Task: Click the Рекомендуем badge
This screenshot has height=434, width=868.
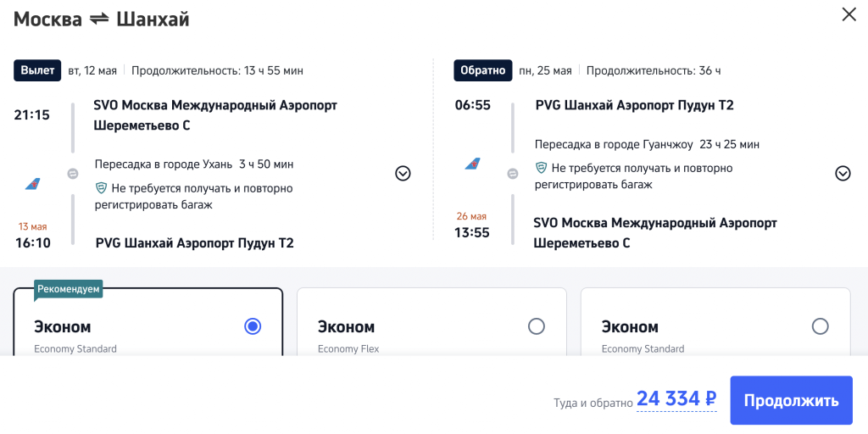Action: 70,290
